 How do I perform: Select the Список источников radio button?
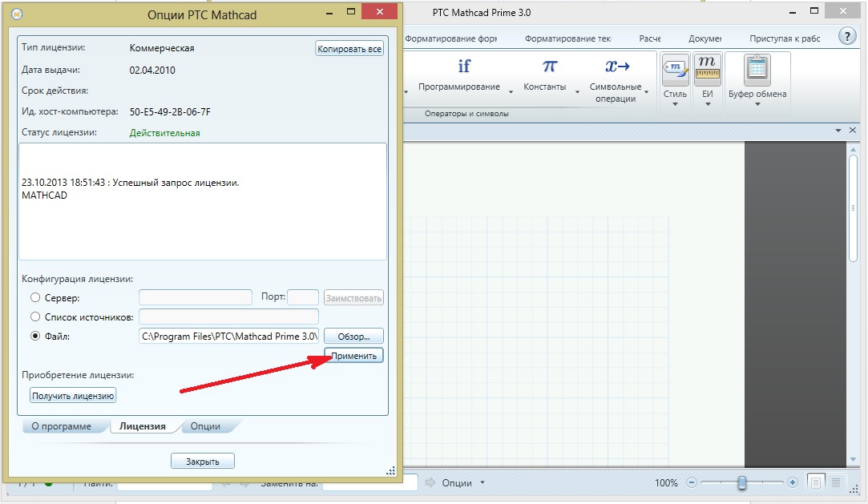click(35, 317)
